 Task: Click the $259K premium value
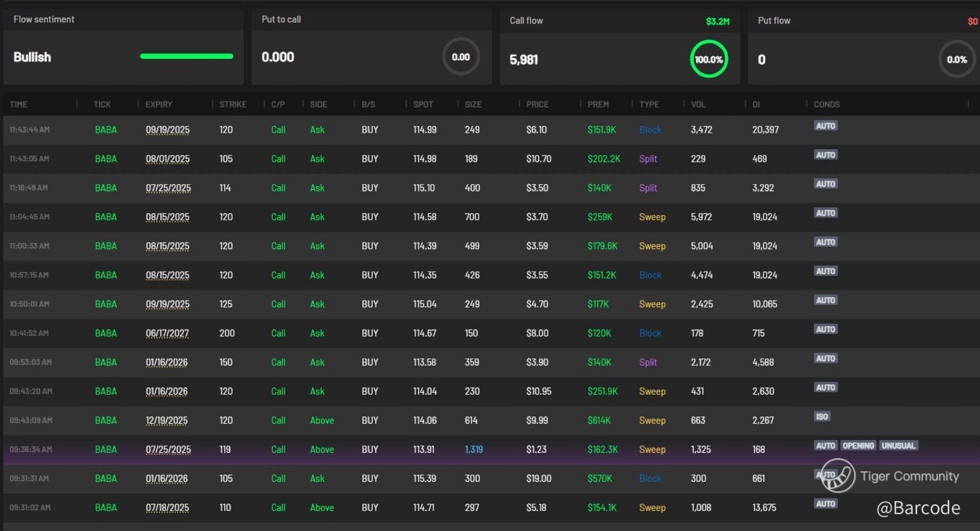[600, 217]
